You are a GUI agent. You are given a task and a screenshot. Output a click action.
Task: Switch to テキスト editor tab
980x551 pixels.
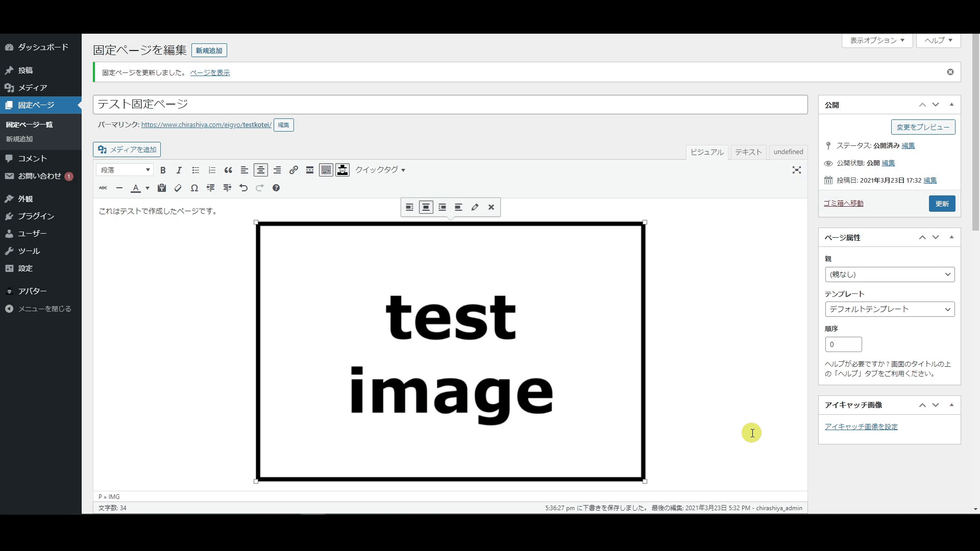[748, 152]
